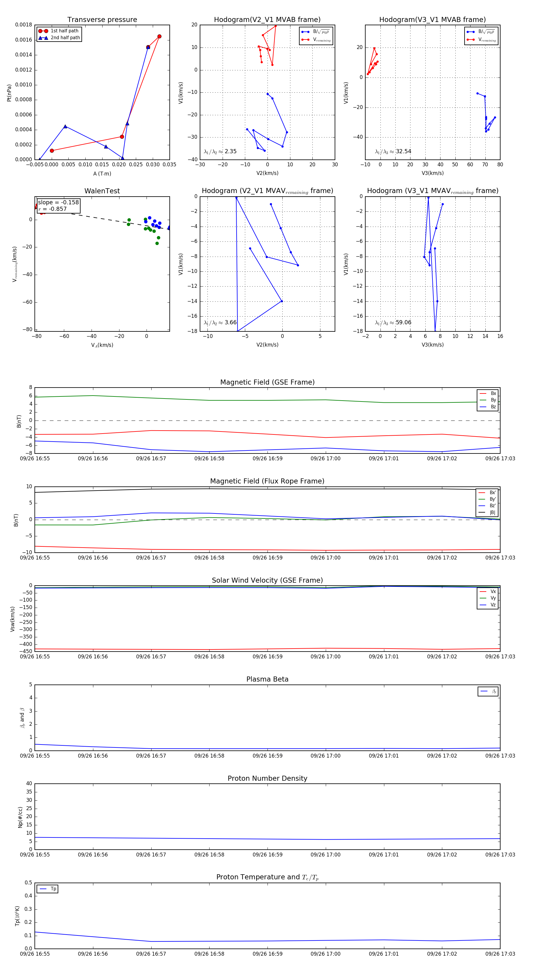This screenshot has width=535, height=980.
Task: Click the 'Magnetic Field (Flux Rope Frame)' title
Action: [267, 481]
